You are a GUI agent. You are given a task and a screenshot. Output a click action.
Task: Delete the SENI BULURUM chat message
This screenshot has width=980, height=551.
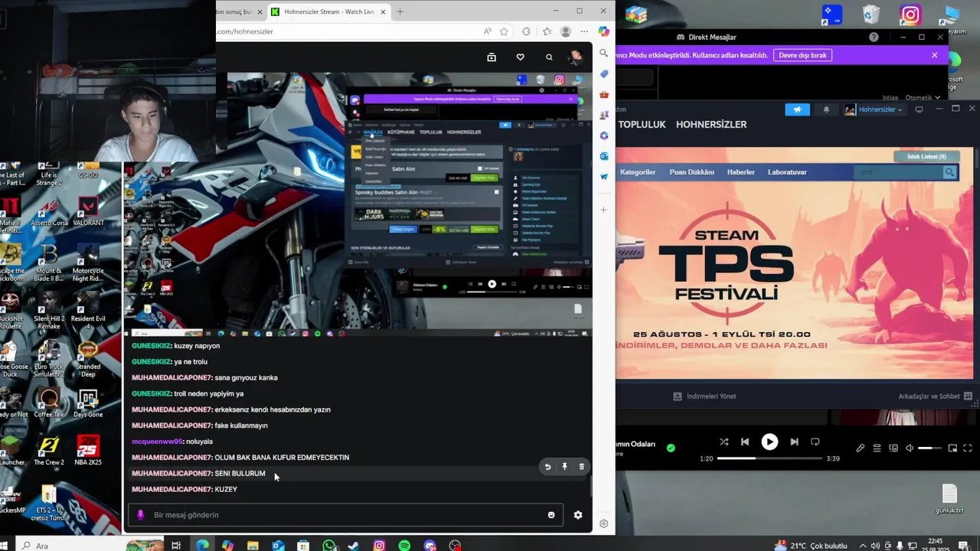(581, 467)
